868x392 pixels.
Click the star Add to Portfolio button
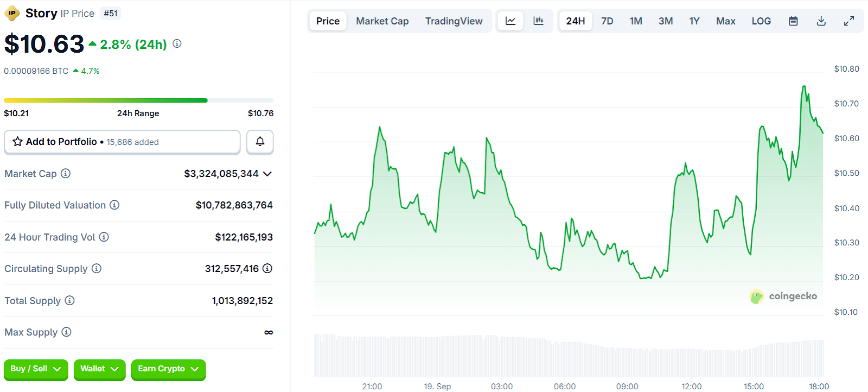122,142
